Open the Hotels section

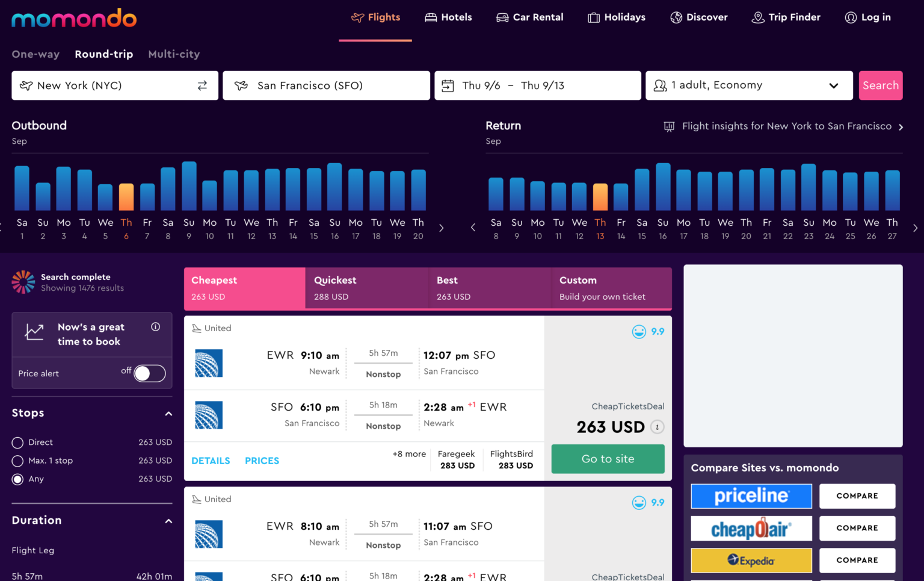448,17
